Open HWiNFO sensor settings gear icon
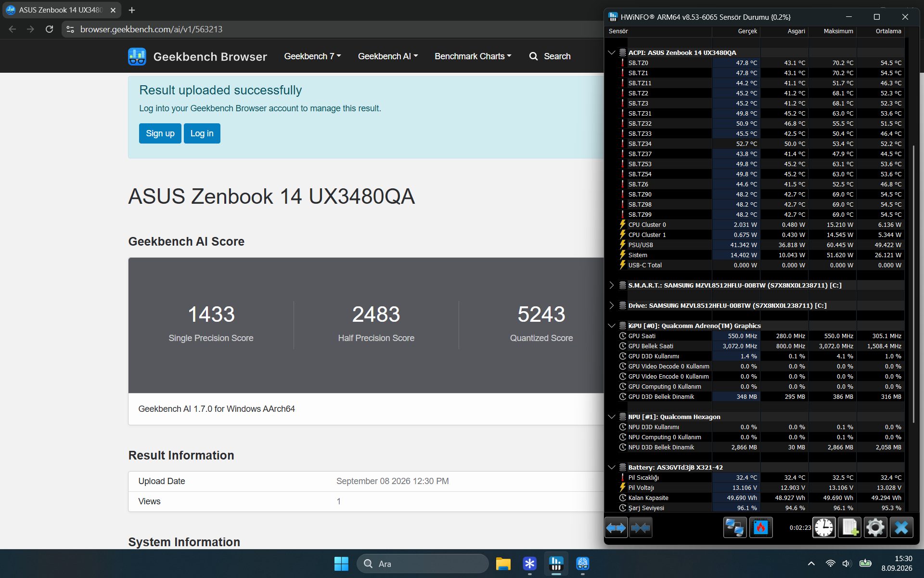This screenshot has height=578, width=924. (875, 528)
